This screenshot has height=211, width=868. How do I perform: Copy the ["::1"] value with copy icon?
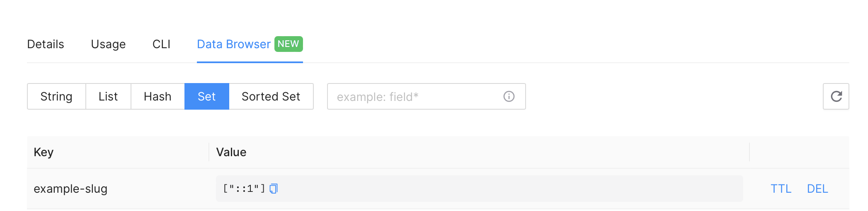[274, 189]
